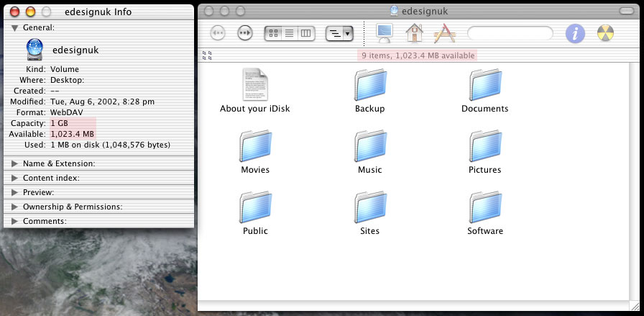Click the Finder window resize corner grip
The height and width of the screenshot is (316, 644).
click(x=634, y=306)
